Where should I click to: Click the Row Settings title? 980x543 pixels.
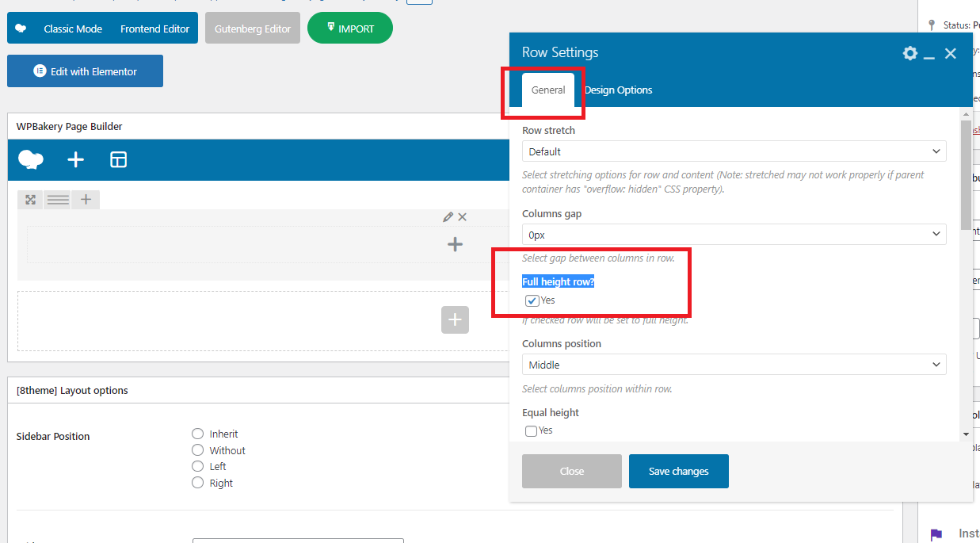pos(560,52)
